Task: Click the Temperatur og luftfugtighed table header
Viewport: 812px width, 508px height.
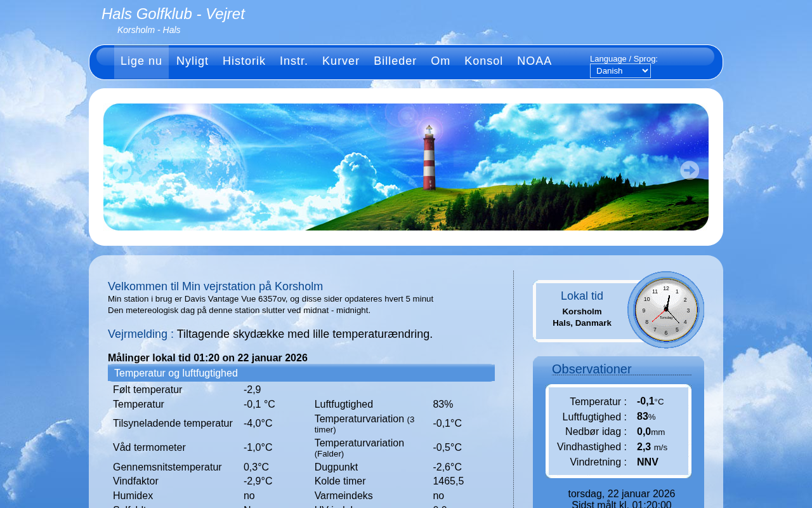Action: click(301, 373)
